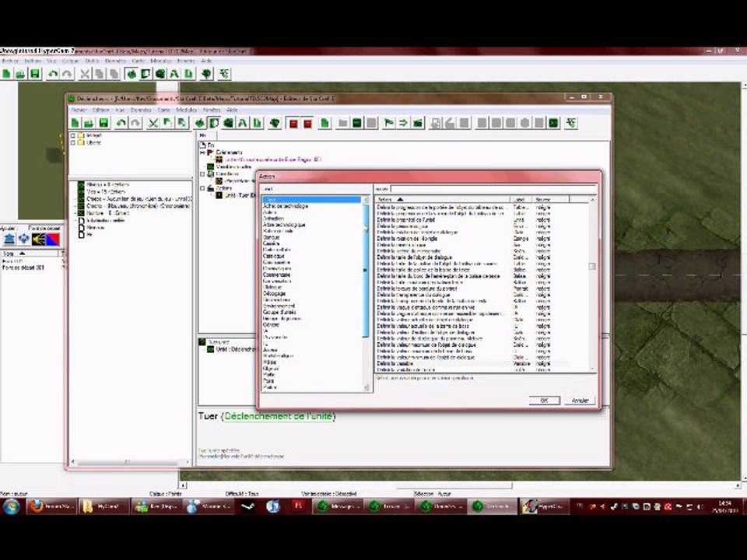This screenshot has height=560, width=747.
Task: Click the scissors Cut icon in trigger editor
Action: tap(153, 123)
